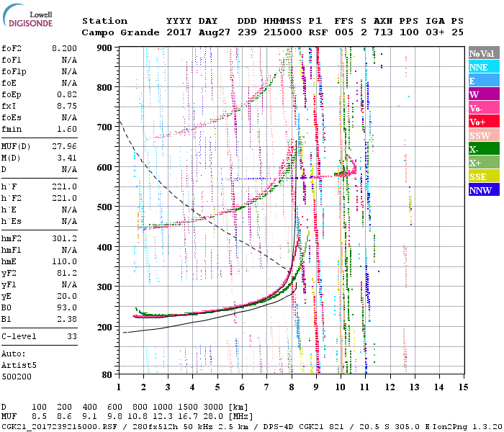
Task: Pick the SSE yellow legend swatch
Action: pos(483,176)
